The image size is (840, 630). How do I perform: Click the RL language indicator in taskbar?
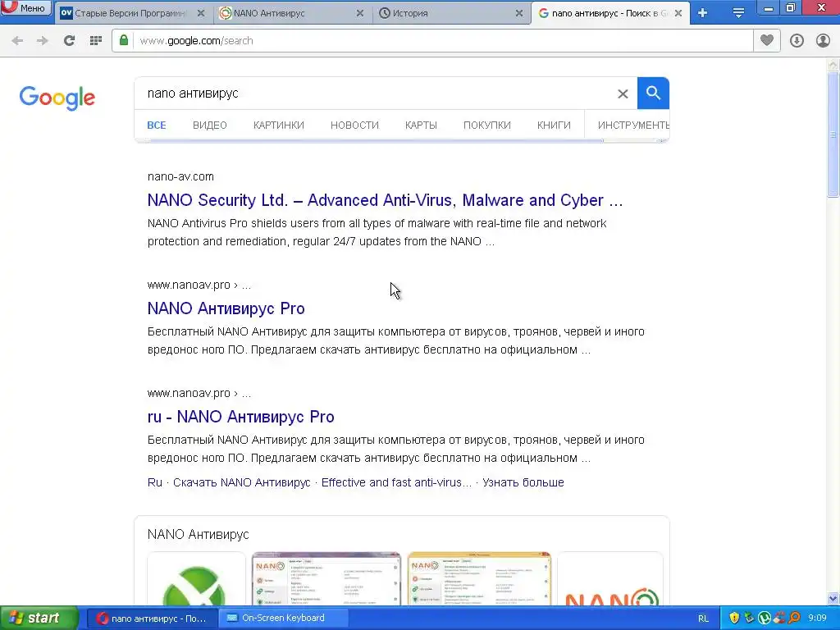click(x=703, y=619)
